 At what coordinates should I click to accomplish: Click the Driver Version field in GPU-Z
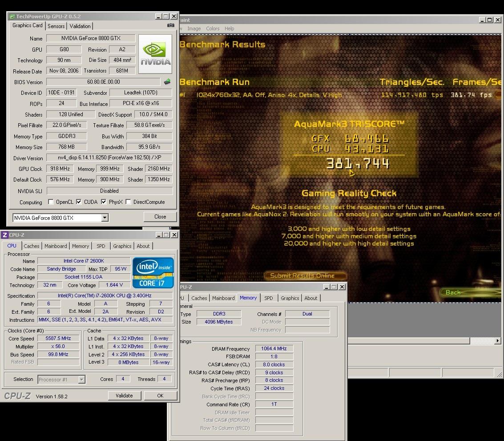pyautogui.click(x=109, y=158)
